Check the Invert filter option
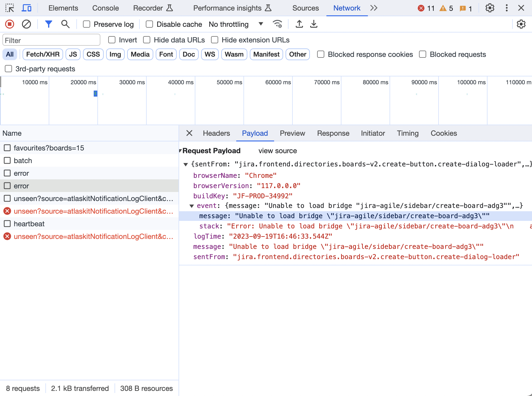Viewport: 532px width, 396px height. tap(112, 40)
